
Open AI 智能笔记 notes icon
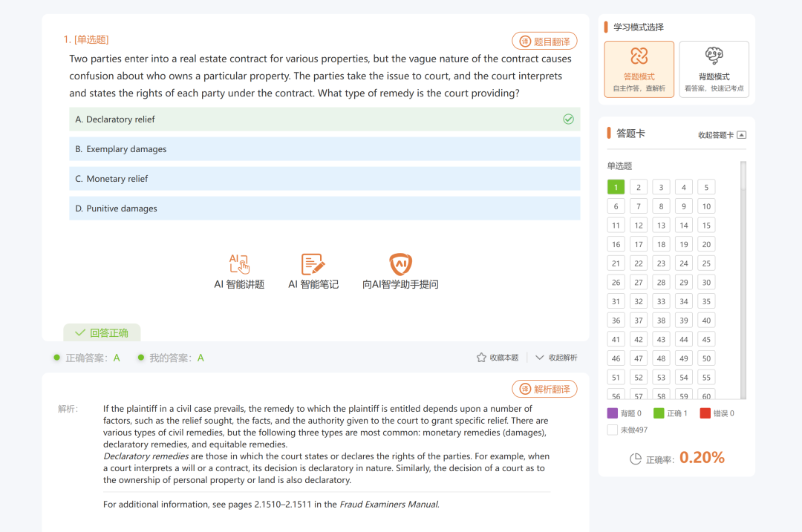point(313,263)
